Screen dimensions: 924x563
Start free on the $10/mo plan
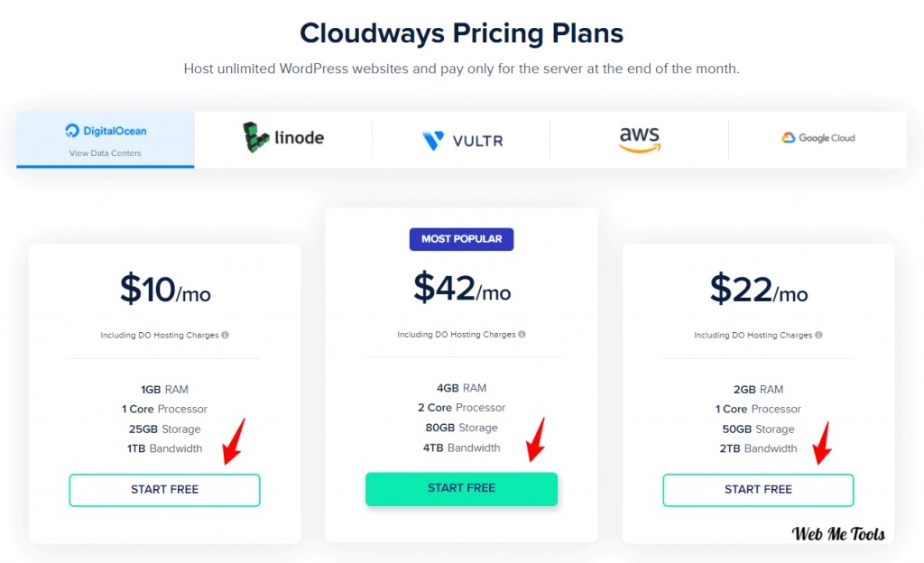click(164, 490)
